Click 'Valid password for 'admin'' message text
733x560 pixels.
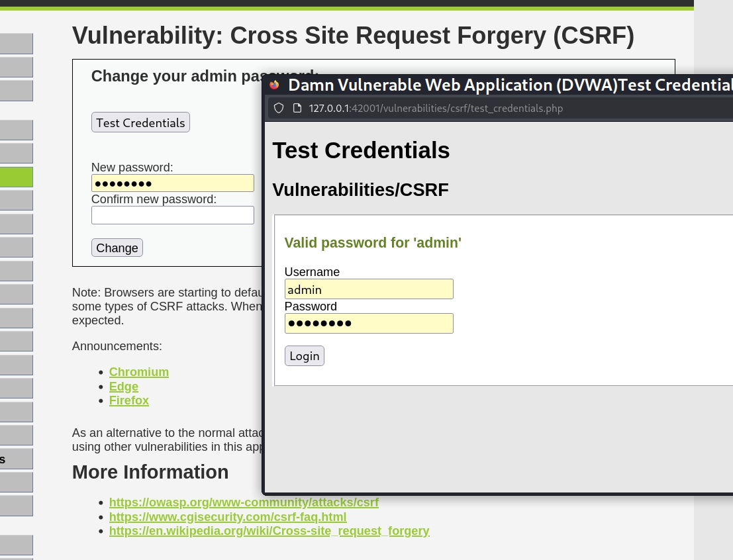click(x=373, y=243)
